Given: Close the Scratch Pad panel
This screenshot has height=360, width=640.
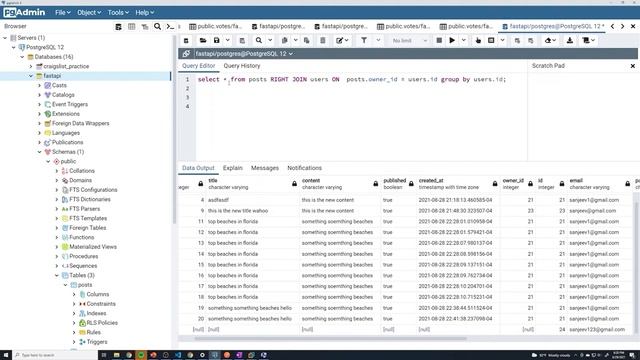Looking at the screenshot, I should 633,66.
